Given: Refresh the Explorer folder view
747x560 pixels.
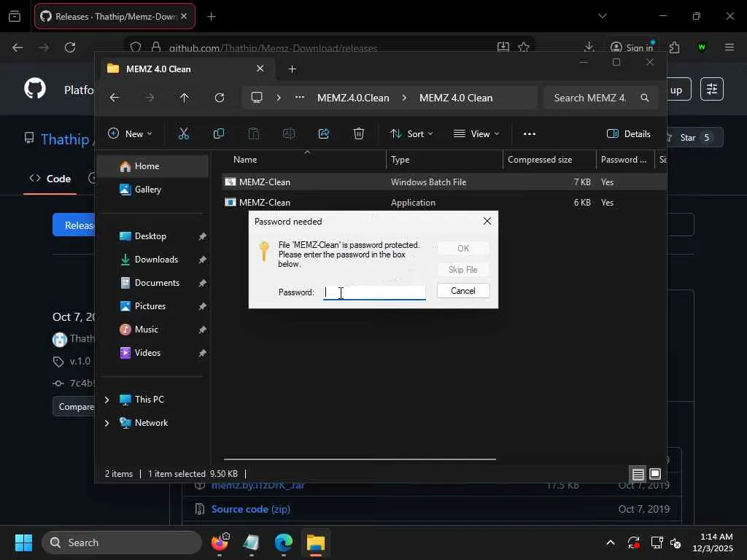Looking at the screenshot, I should 220,98.
